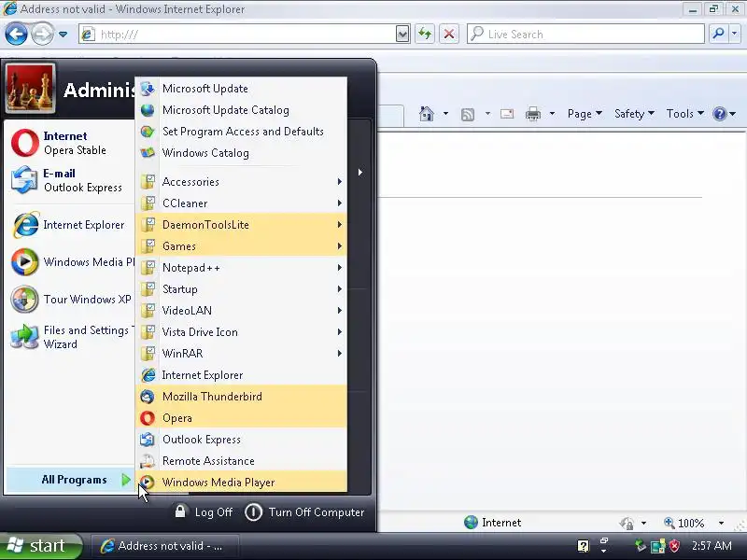
Task: Click the Print icon
Action: tap(533, 114)
